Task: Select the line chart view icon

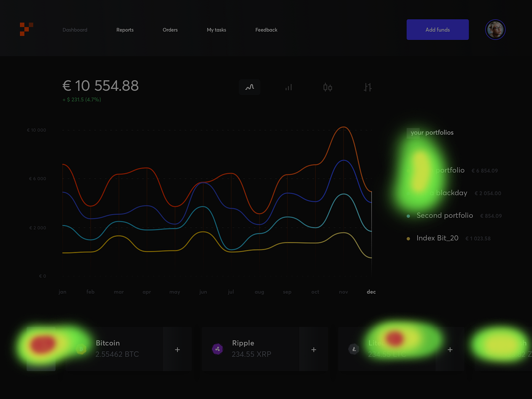Action: click(250, 87)
